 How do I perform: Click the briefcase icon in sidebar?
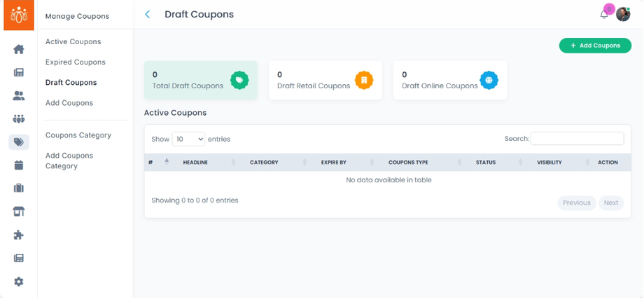tap(19, 188)
